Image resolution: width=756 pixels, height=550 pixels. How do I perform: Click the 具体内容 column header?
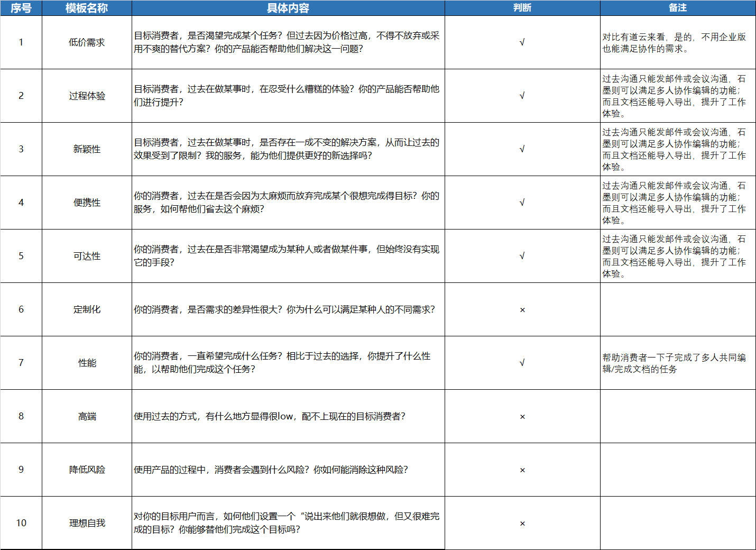[x=288, y=8]
